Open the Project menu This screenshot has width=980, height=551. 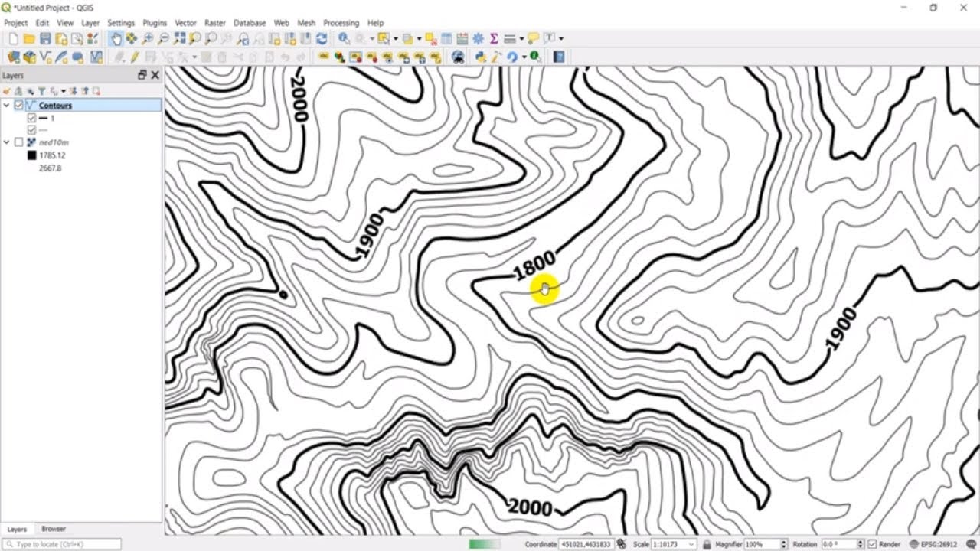click(x=15, y=23)
